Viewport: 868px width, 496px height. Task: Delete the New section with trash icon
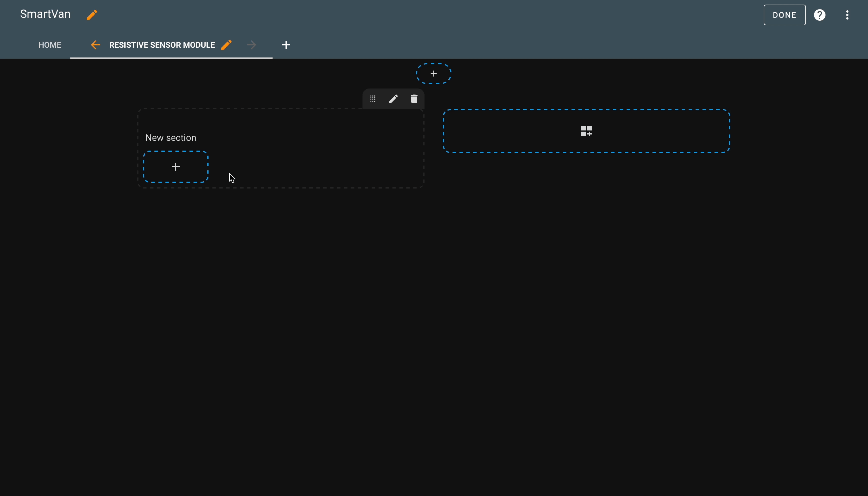pyautogui.click(x=414, y=99)
